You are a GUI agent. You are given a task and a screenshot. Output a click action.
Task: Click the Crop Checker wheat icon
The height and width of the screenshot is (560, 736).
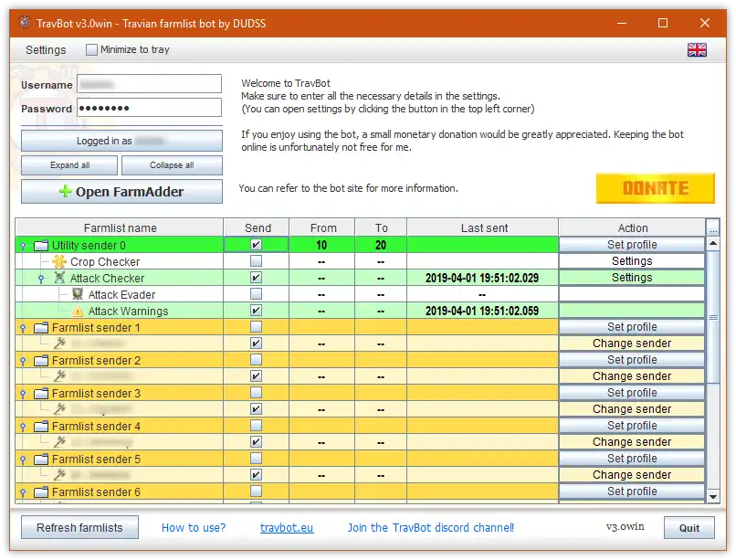click(59, 261)
